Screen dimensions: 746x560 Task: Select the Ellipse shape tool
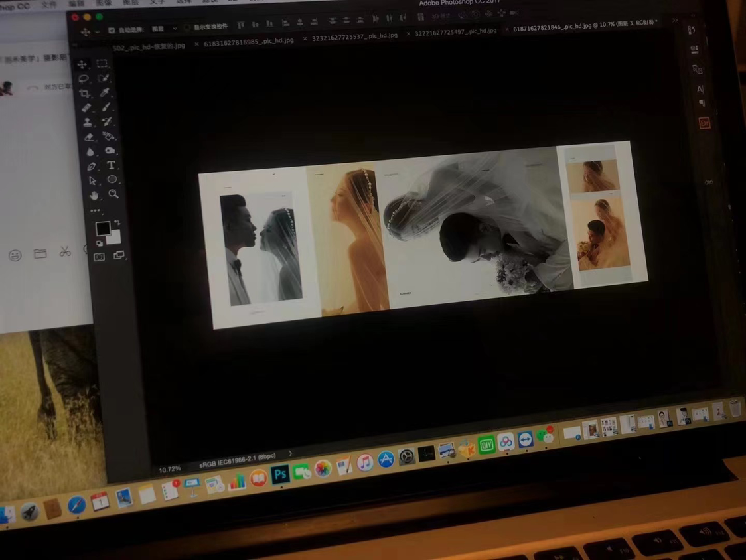(x=112, y=179)
